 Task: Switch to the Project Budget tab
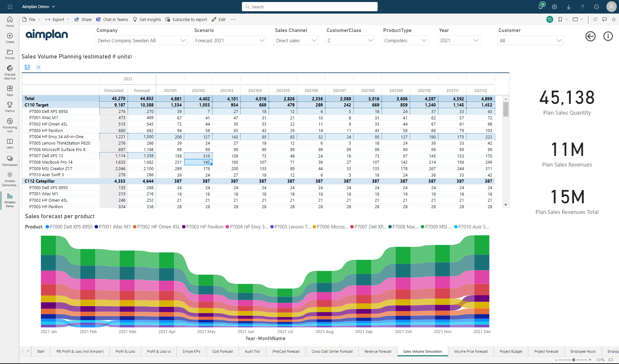click(x=511, y=351)
